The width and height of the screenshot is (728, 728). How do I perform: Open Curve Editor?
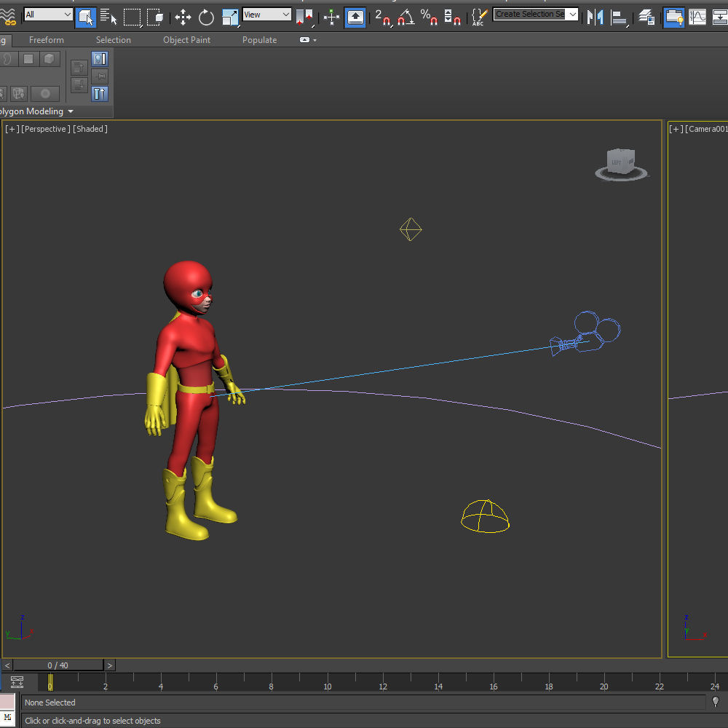click(697, 17)
